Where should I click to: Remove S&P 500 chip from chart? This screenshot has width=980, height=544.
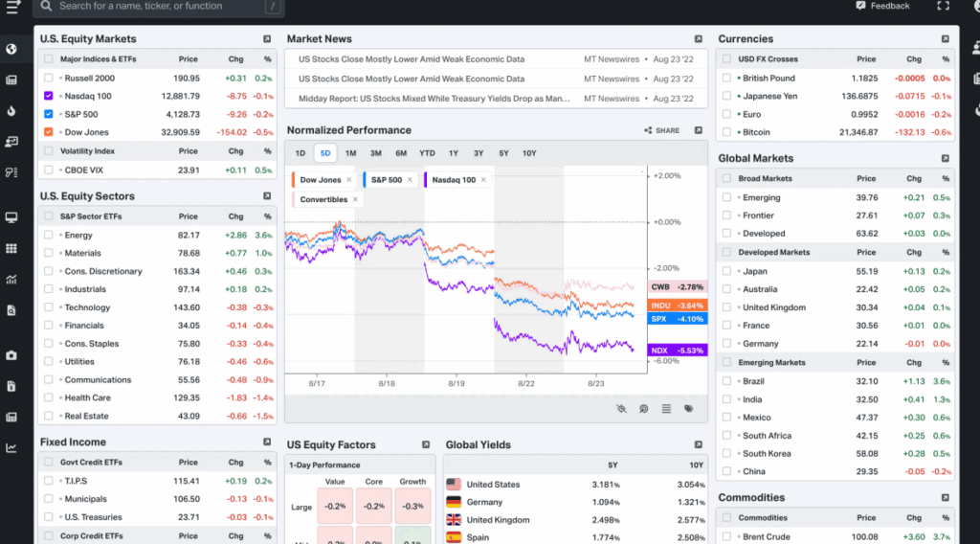tap(410, 180)
